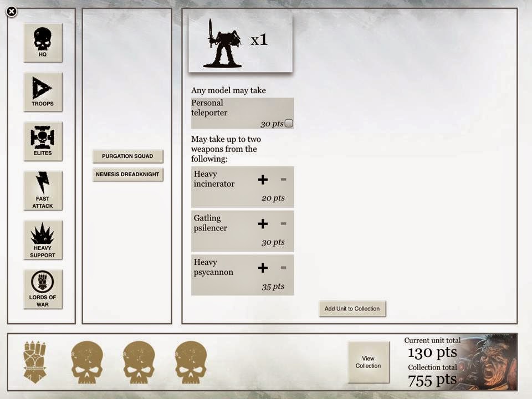Select the Purgation Squad unit
This screenshot has height=399, width=532.
[127, 156]
